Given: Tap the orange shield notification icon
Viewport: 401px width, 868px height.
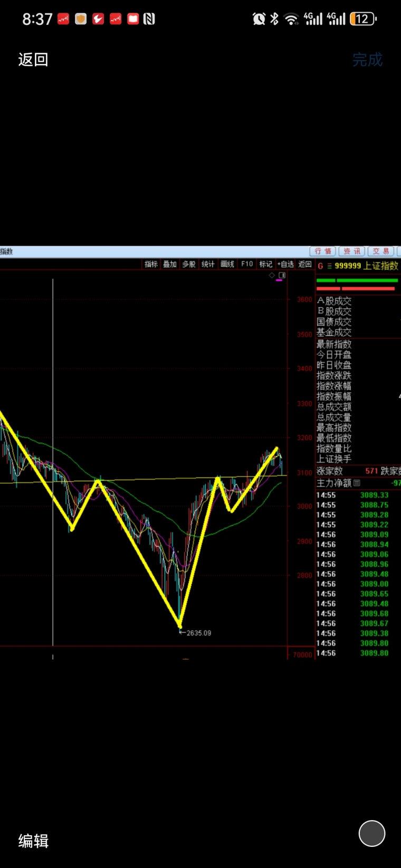Looking at the screenshot, I should [81, 19].
